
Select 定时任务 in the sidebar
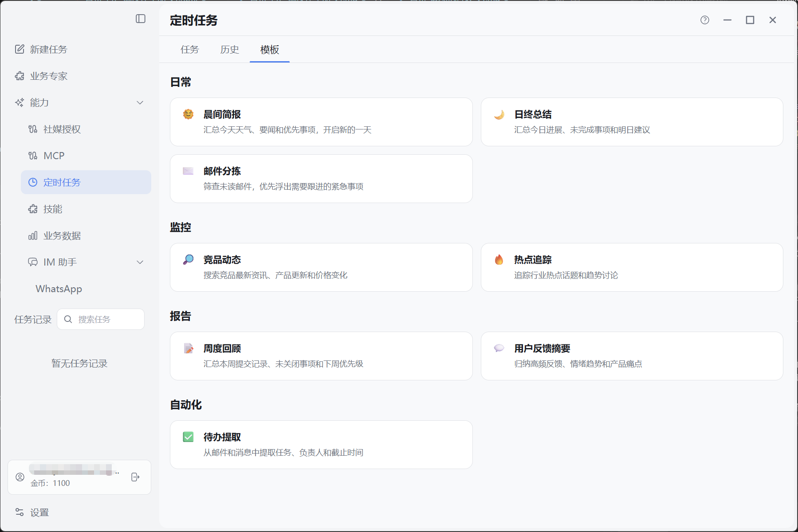pyautogui.click(x=86, y=182)
